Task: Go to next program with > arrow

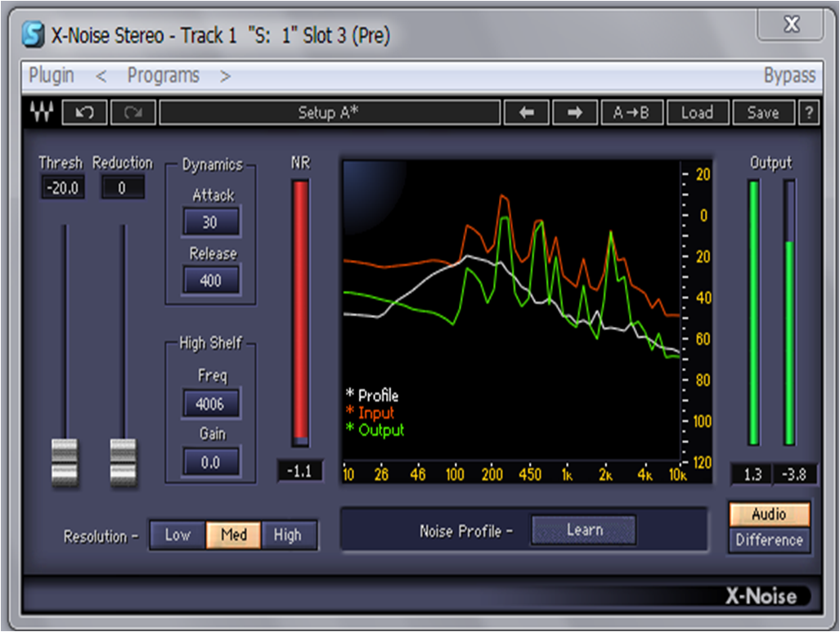Action: point(225,77)
